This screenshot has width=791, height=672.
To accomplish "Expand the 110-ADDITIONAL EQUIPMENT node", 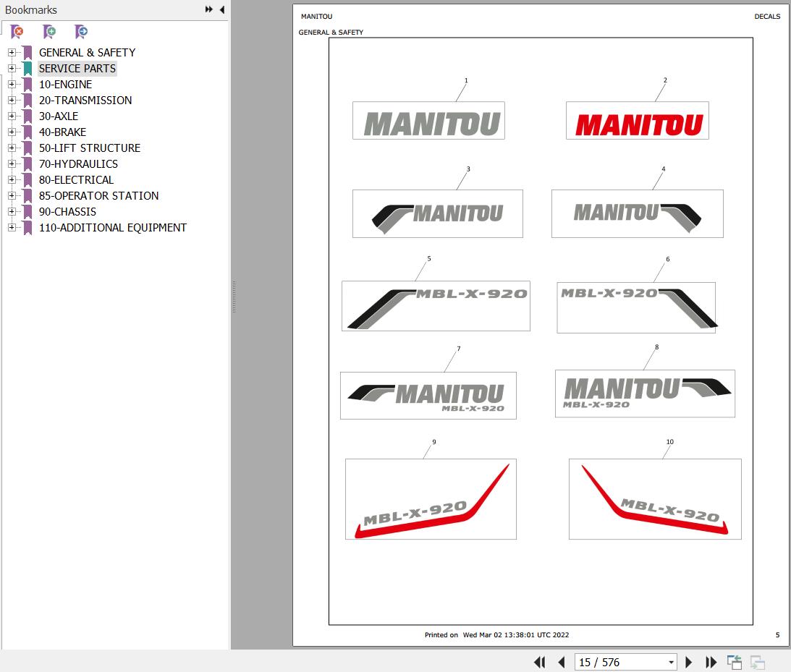I will [x=12, y=227].
